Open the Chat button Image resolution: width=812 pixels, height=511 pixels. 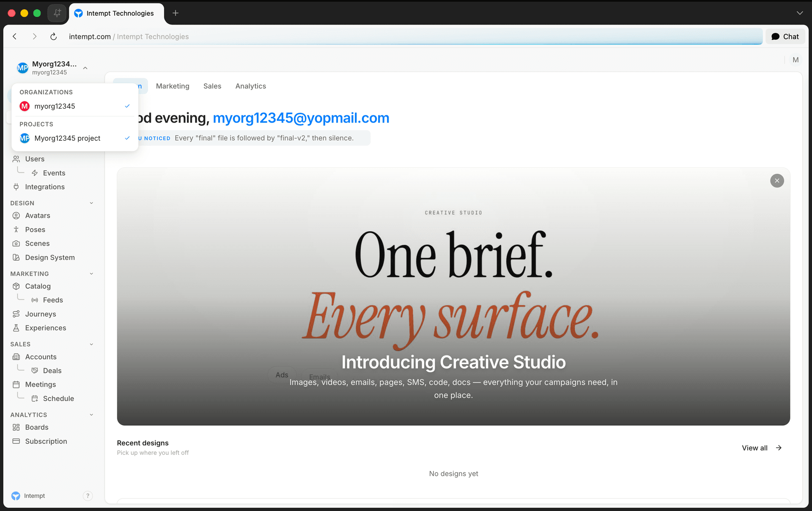pyautogui.click(x=785, y=37)
